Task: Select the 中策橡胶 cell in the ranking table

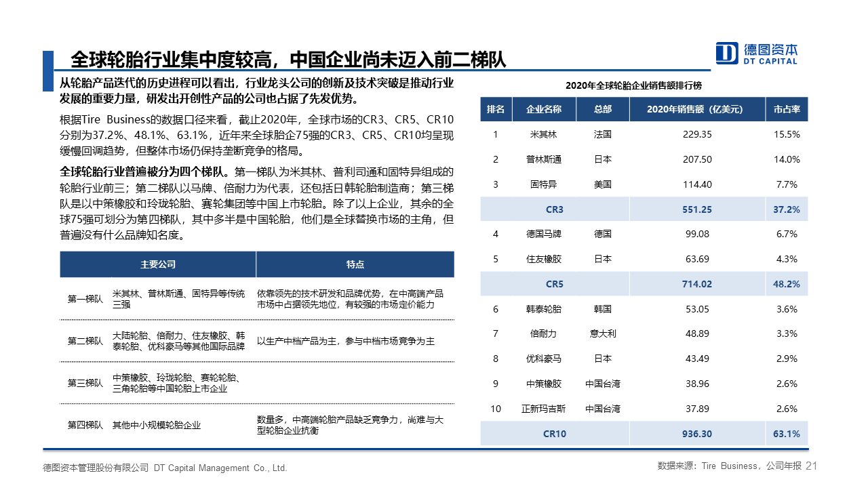Action: pos(543,384)
